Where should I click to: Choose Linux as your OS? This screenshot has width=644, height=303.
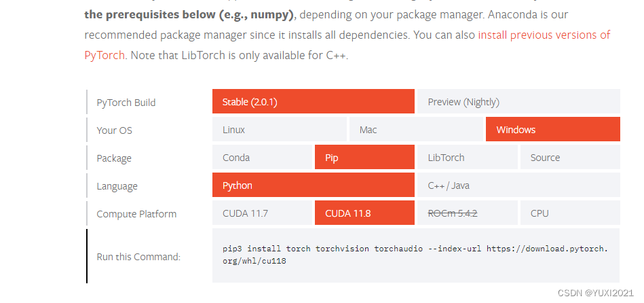click(x=279, y=129)
